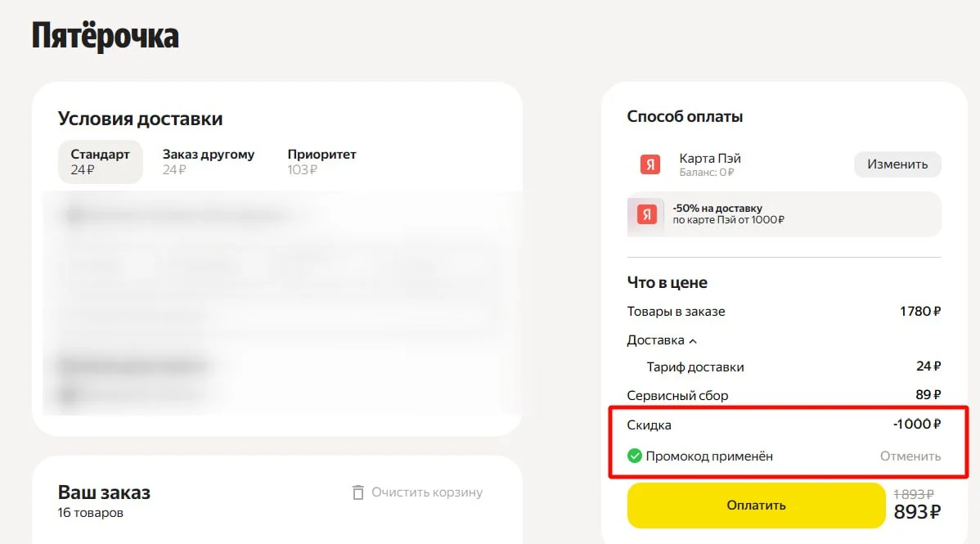Screen dimensions: 980x544
Task: Click the green promo applied checkmark
Action: 634,456
